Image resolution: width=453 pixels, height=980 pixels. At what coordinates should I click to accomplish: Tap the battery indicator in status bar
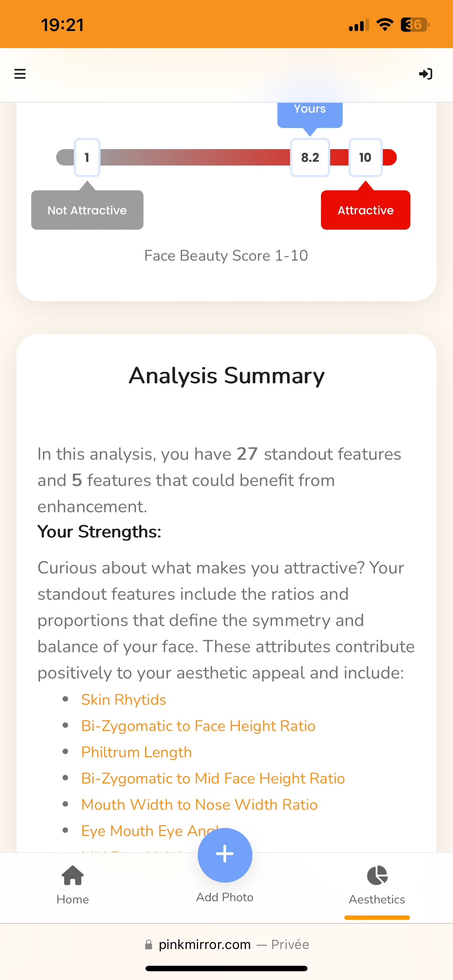(414, 25)
